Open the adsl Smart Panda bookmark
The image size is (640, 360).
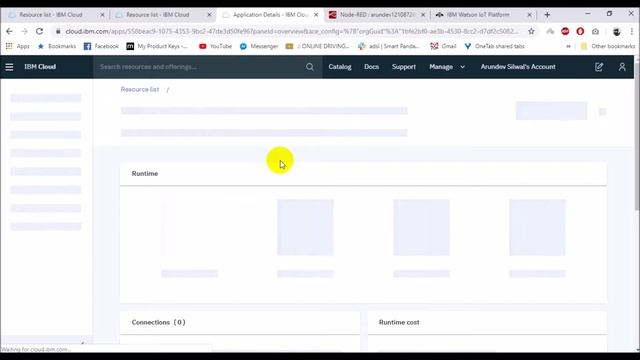(389, 46)
